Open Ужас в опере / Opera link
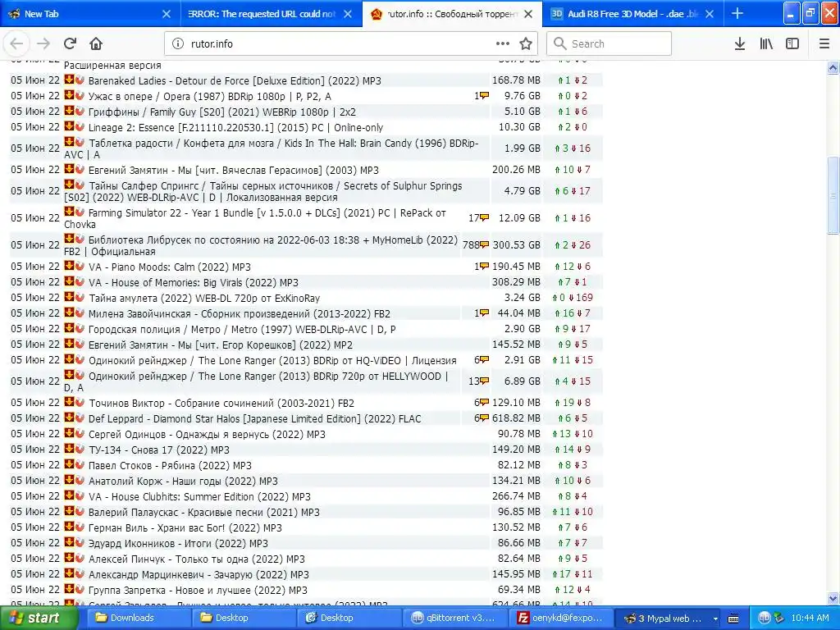Viewport: 840px width, 630px height. (209, 97)
